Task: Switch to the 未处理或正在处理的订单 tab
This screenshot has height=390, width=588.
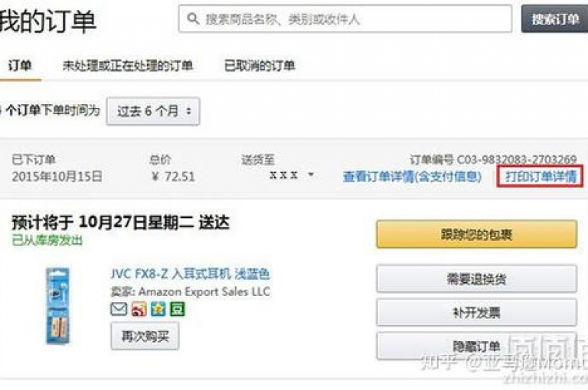Action: 128,66
